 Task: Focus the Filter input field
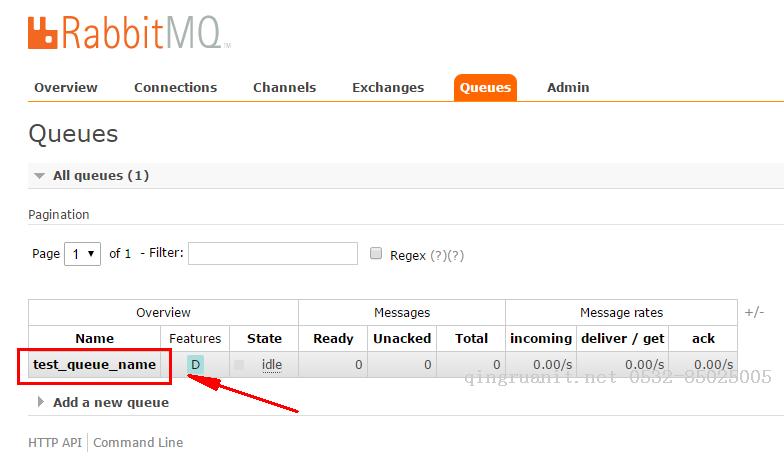(273, 254)
